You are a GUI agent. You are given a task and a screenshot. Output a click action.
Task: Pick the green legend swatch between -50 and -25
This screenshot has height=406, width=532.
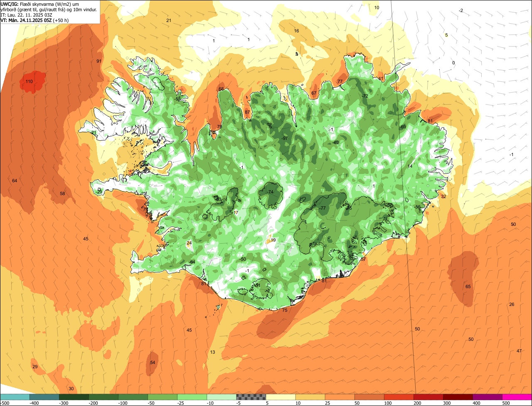pyautogui.click(x=163, y=397)
